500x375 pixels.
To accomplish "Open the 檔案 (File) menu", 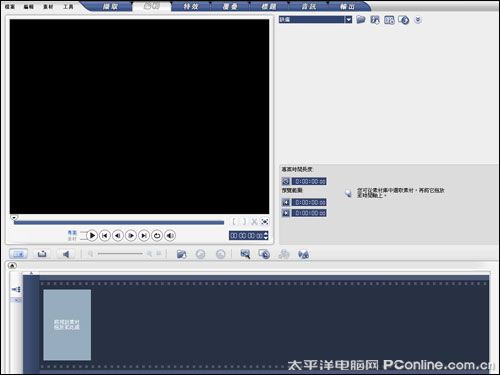I will [x=10, y=7].
